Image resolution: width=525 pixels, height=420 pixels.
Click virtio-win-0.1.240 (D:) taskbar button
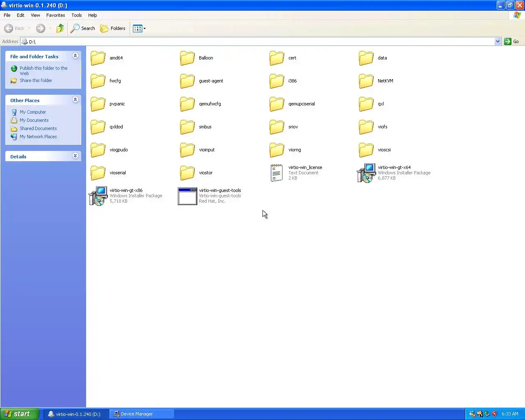[77, 414]
